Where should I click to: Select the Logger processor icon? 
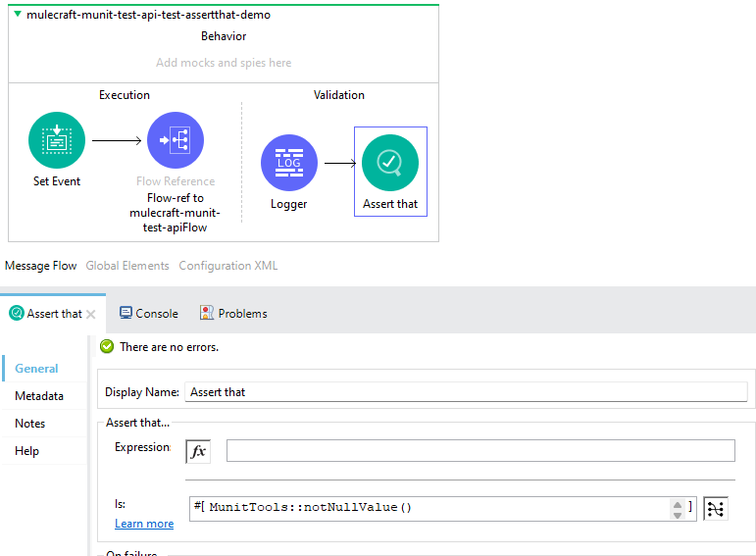point(289,163)
